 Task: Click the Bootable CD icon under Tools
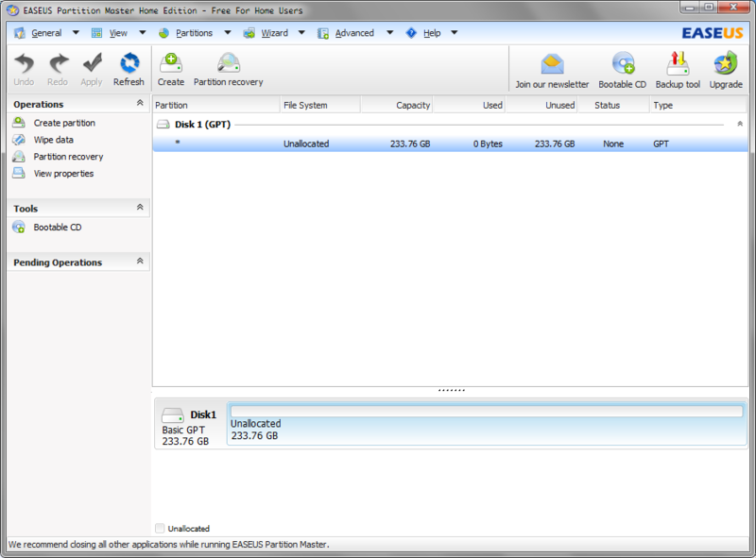point(19,227)
